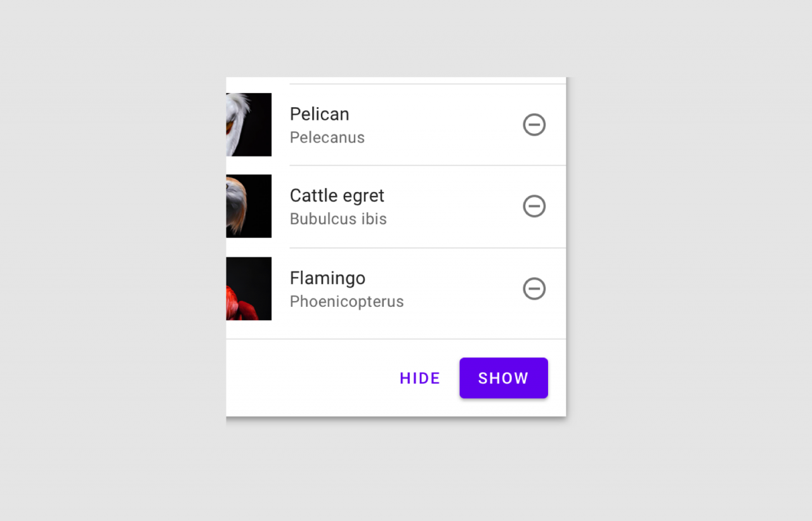Viewport: 812px width, 521px height.
Task: Open the Pelican thumbnail image
Action: point(249,125)
